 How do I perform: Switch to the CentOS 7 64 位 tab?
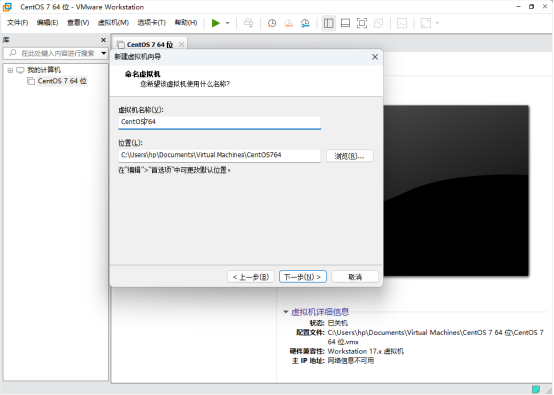point(150,45)
